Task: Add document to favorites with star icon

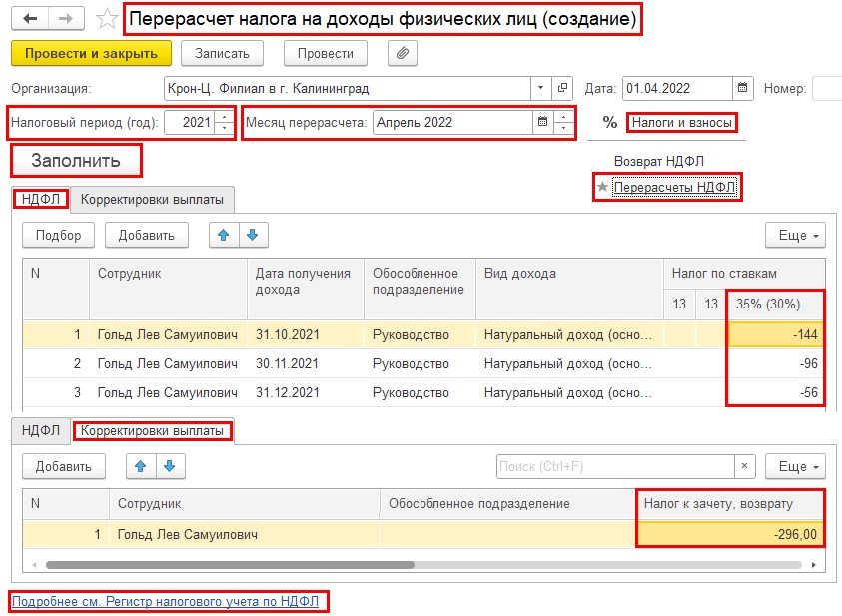Action: [x=106, y=19]
